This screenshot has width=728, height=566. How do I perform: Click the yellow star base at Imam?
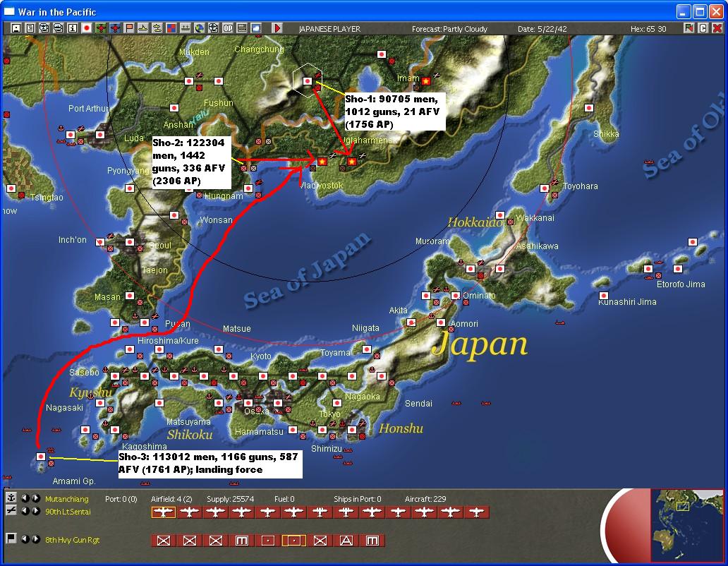426,81
